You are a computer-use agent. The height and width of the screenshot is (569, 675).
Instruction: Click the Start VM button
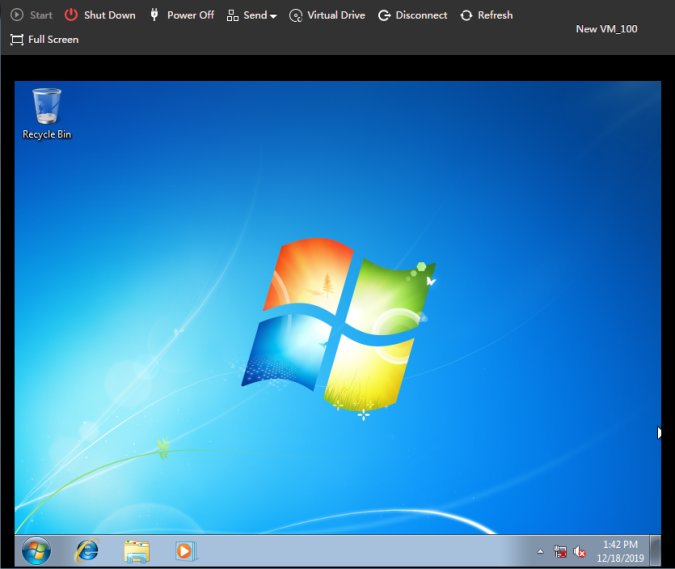click(31, 15)
